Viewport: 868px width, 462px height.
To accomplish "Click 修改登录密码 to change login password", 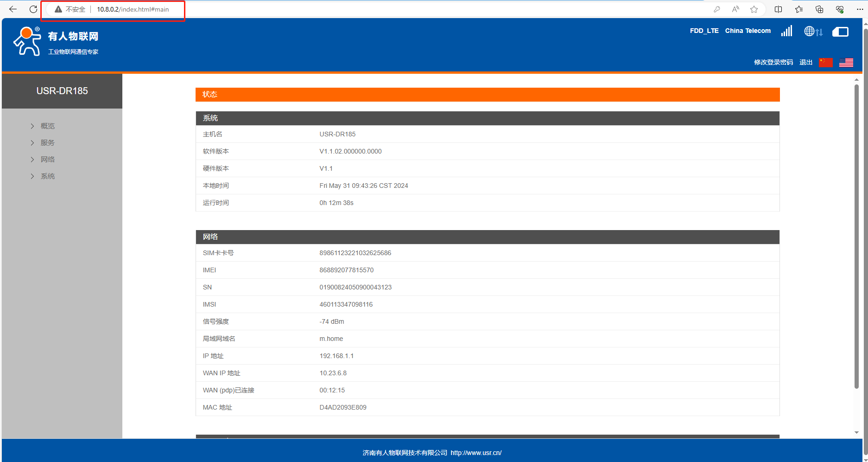I will [x=773, y=62].
